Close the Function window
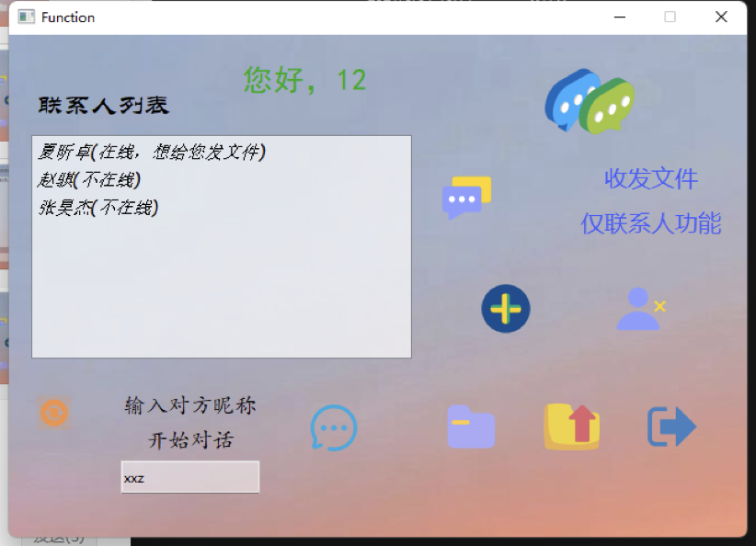The image size is (756, 546). (721, 17)
